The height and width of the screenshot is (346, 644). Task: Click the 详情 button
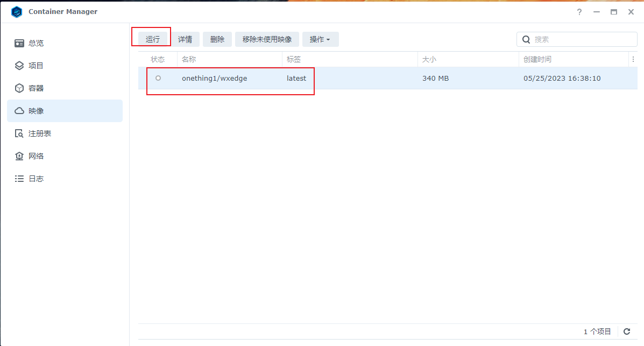tap(185, 39)
